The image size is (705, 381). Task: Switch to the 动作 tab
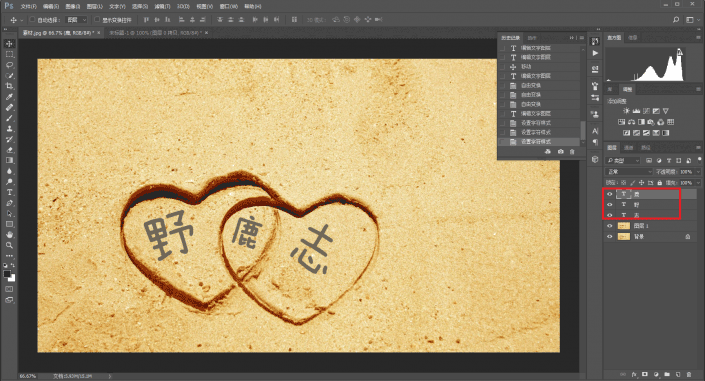532,38
